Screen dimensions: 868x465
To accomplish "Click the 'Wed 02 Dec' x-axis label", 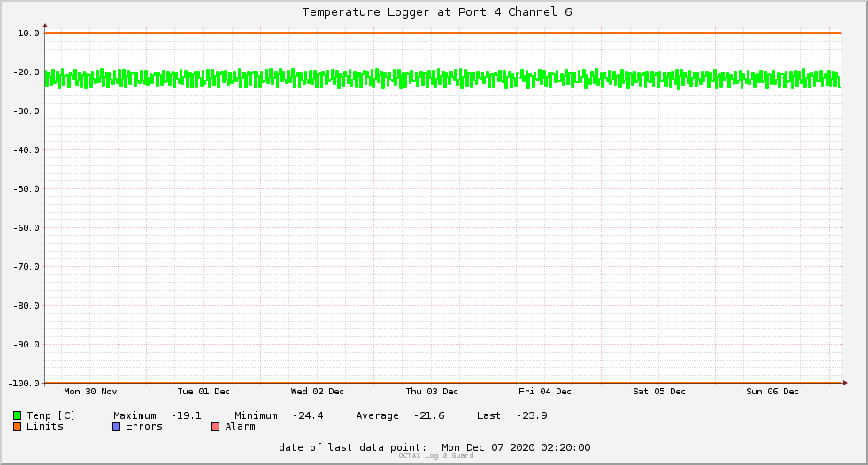I will pyautogui.click(x=317, y=392).
